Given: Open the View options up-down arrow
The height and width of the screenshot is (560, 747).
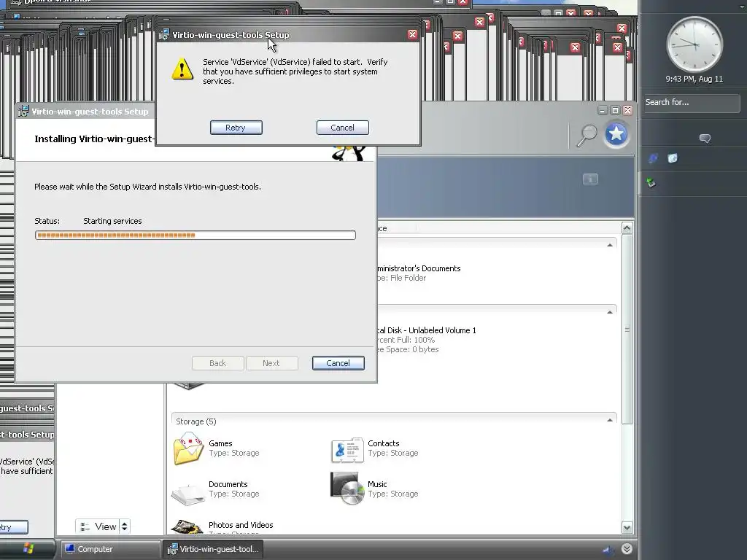Looking at the screenshot, I should pyautogui.click(x=124, y=526).
